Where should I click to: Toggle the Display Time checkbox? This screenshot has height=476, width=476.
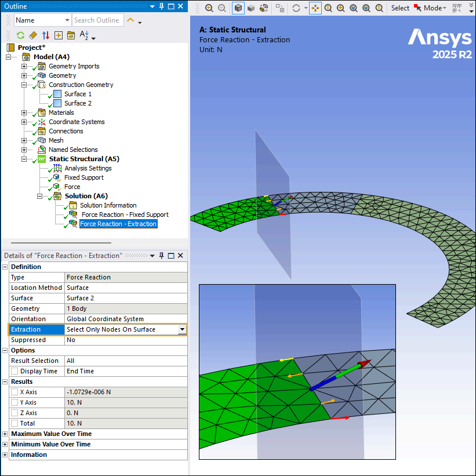tap(14, 371)
